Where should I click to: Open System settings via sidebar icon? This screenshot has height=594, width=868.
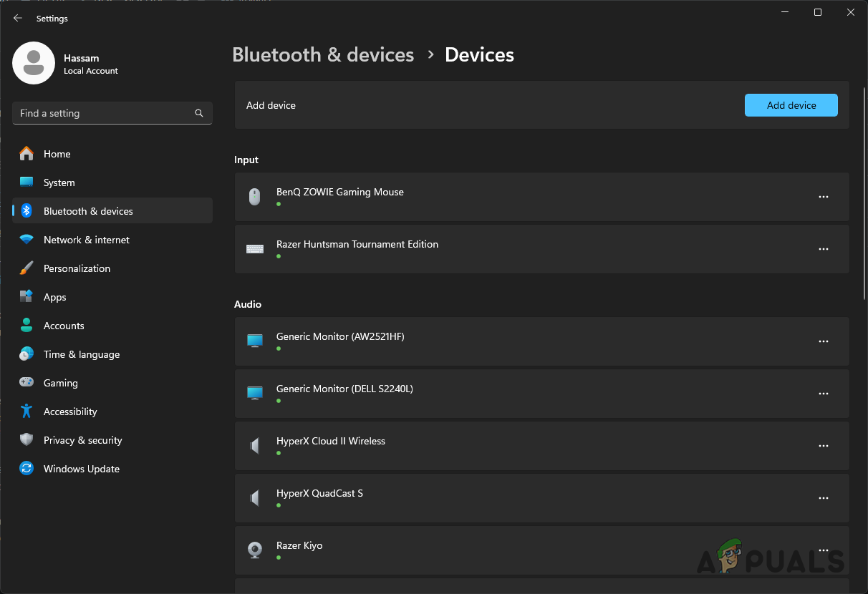[26, 182]
